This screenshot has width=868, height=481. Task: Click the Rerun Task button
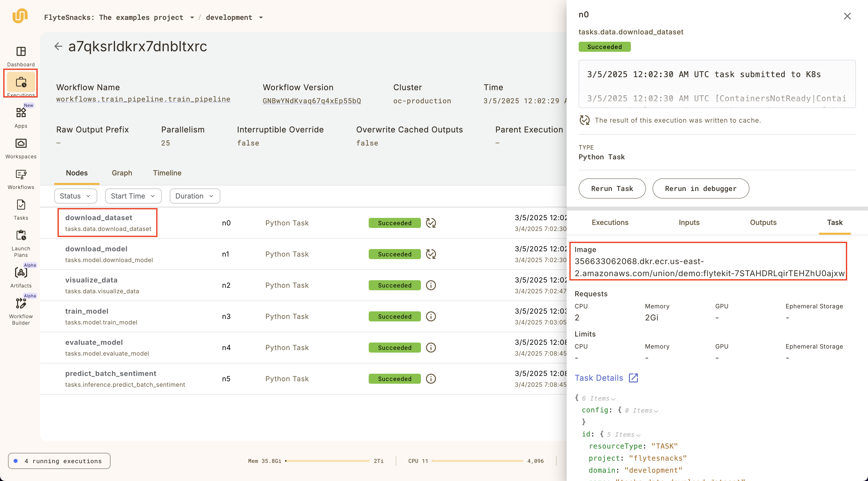[612, 189]
